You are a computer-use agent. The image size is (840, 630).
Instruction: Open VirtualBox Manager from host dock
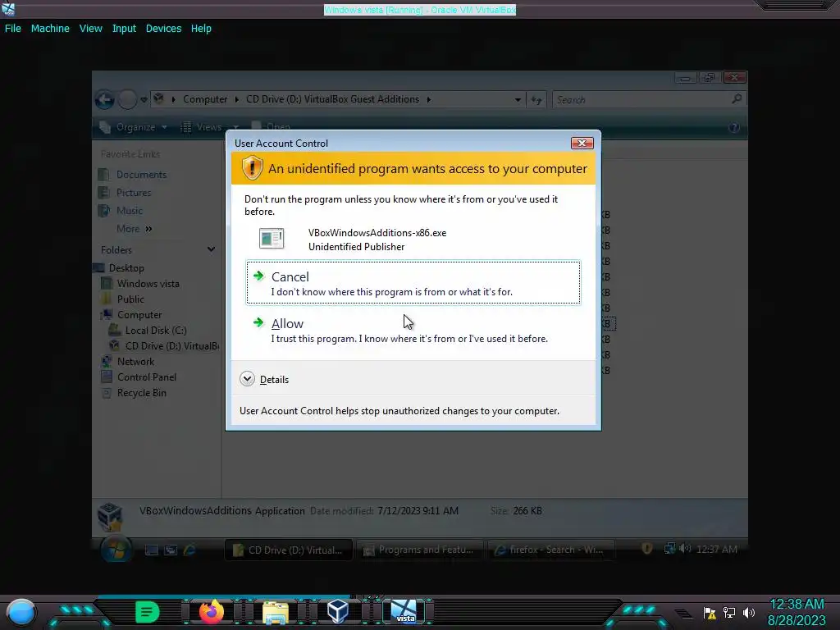338,611
